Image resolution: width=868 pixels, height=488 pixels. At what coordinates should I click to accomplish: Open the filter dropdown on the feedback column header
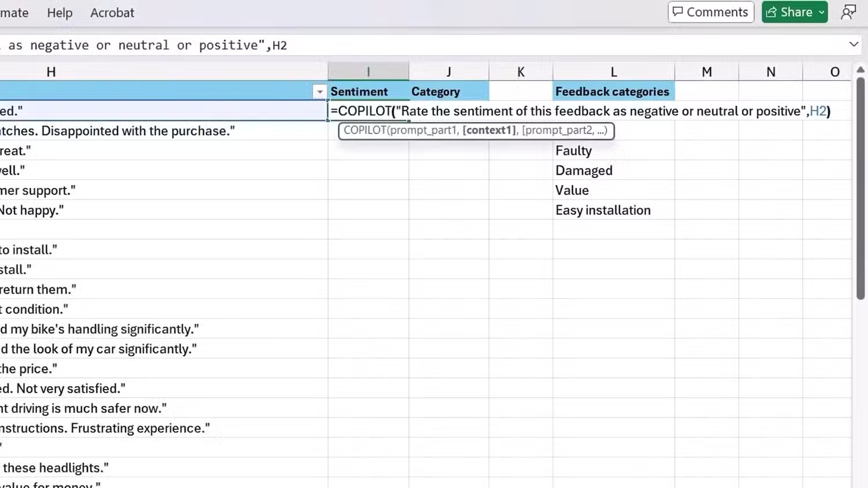coord(320,91)
